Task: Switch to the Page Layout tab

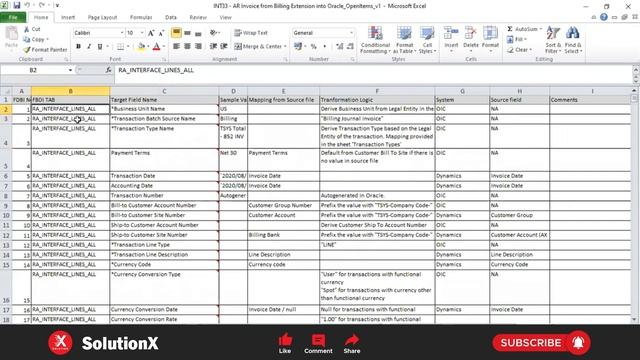Action: point(102,18)
